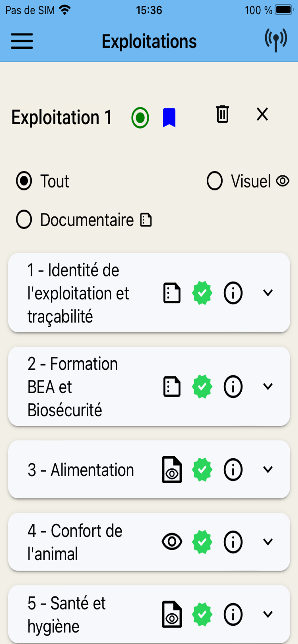Tap the broadcast antenna sync icon
298x644 pixels.
click(x=276, y=40)
